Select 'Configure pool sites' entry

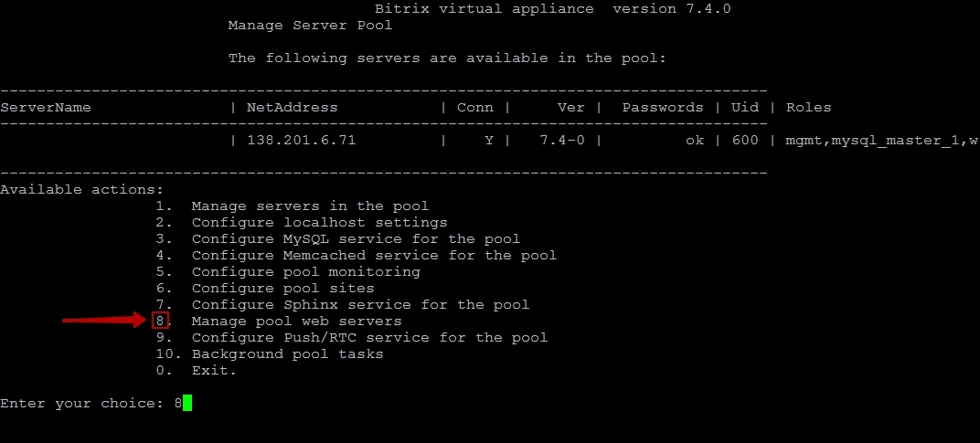click(x=283, y=288)
